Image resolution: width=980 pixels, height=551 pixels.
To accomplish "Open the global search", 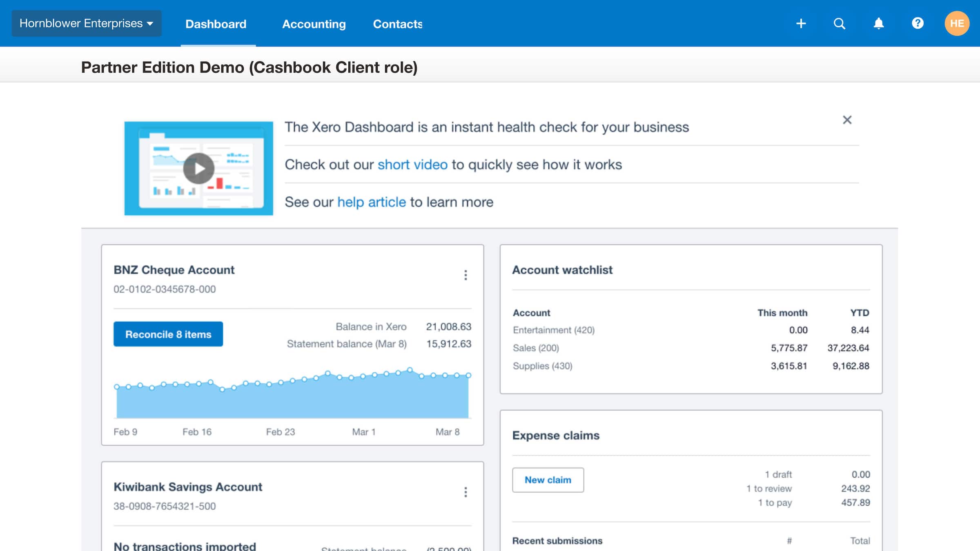I will point(840,23).
